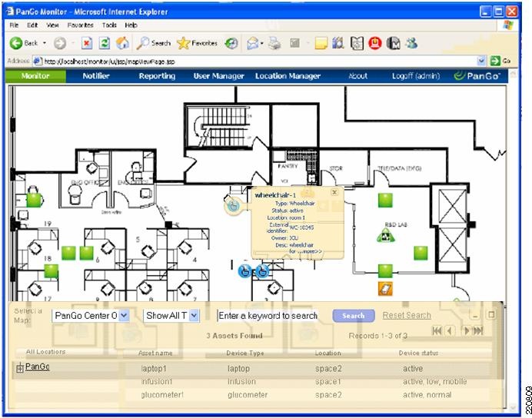Switch to the Reporting tab

(x=157, y=76)
